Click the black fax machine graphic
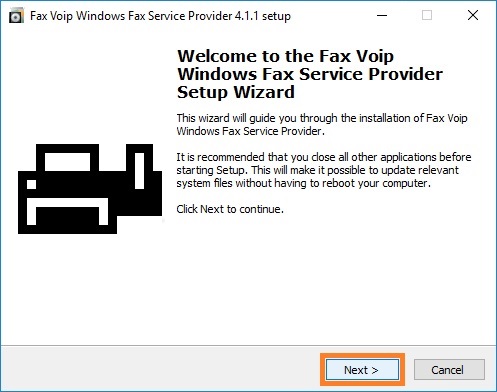The width and height of the screenshot is (497, 392). click(x=90, y=189)
